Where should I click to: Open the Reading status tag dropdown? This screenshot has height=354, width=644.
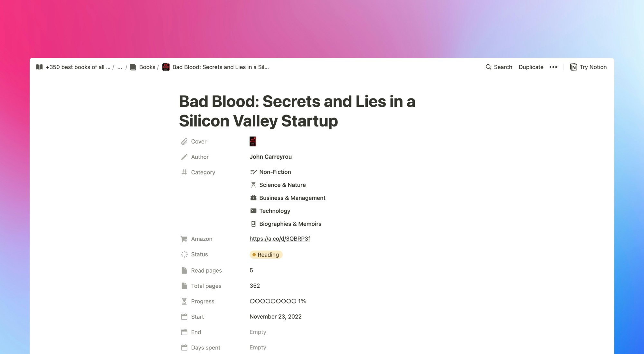point(266,255)
